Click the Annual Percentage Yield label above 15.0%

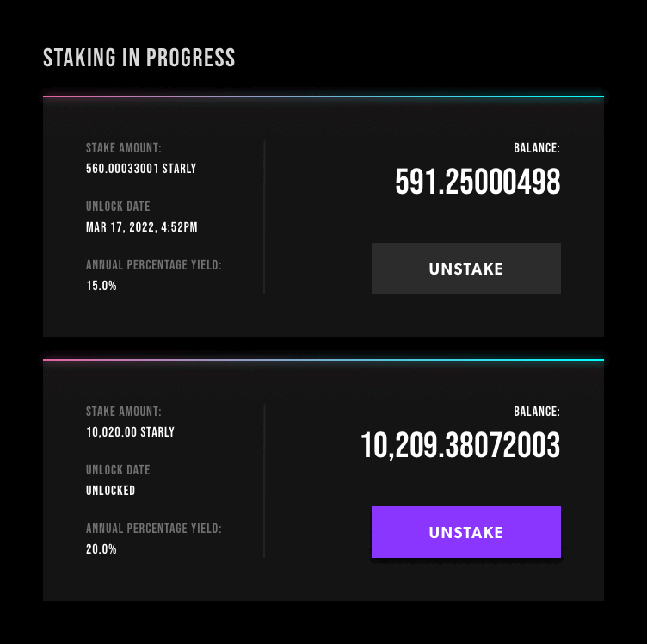click(x=154, y=265)
